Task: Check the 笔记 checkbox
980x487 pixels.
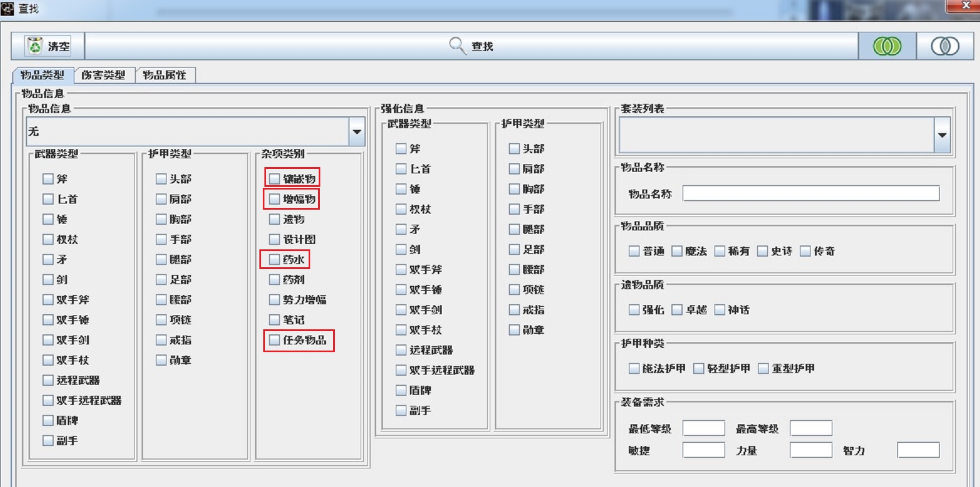Action: (x=274, y=320)
